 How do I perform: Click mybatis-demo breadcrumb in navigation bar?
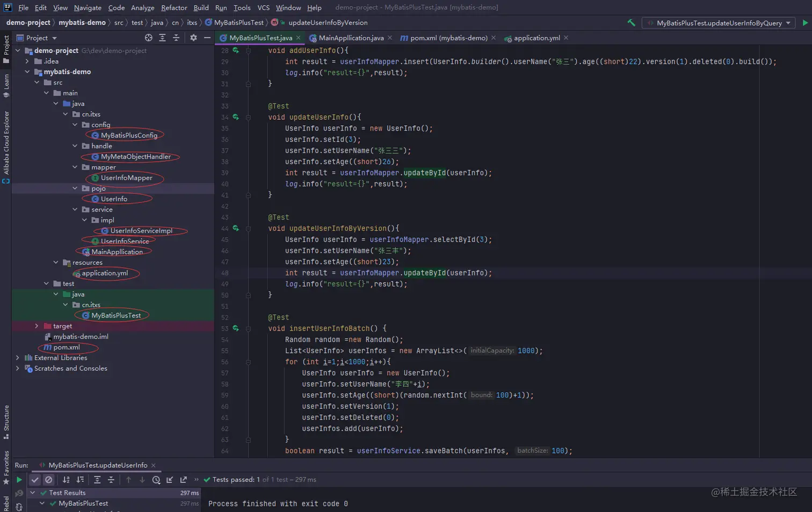point(82,23)
